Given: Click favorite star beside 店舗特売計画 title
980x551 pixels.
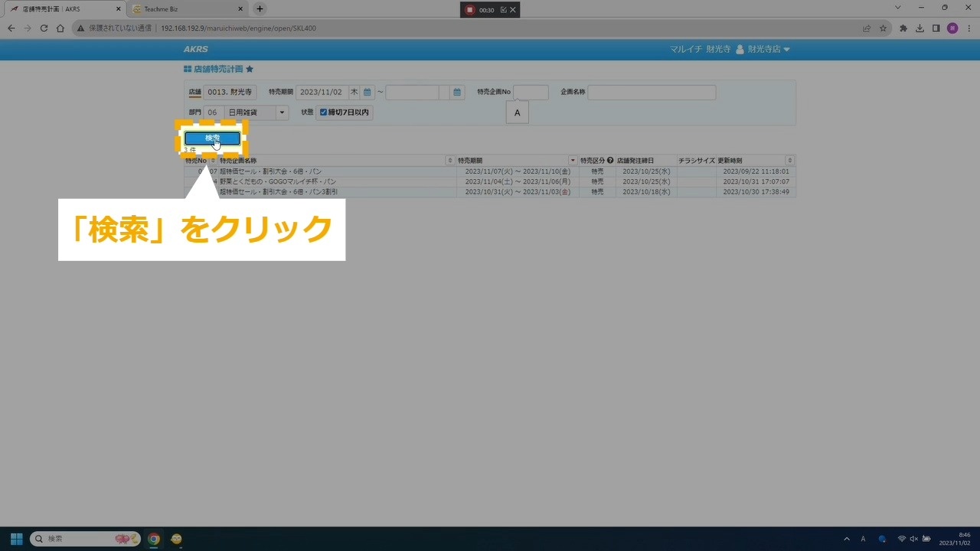Looking at the screenshot, I should (250, 69).
